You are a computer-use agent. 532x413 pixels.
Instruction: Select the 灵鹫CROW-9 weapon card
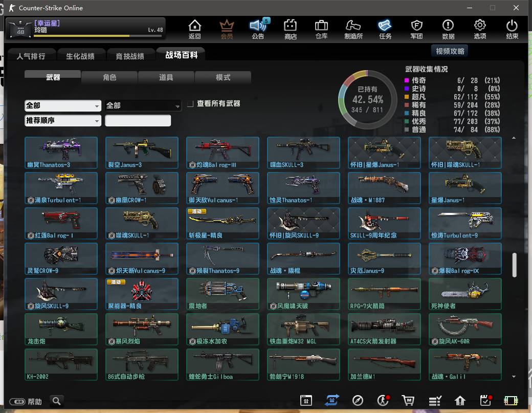(61, 258)
